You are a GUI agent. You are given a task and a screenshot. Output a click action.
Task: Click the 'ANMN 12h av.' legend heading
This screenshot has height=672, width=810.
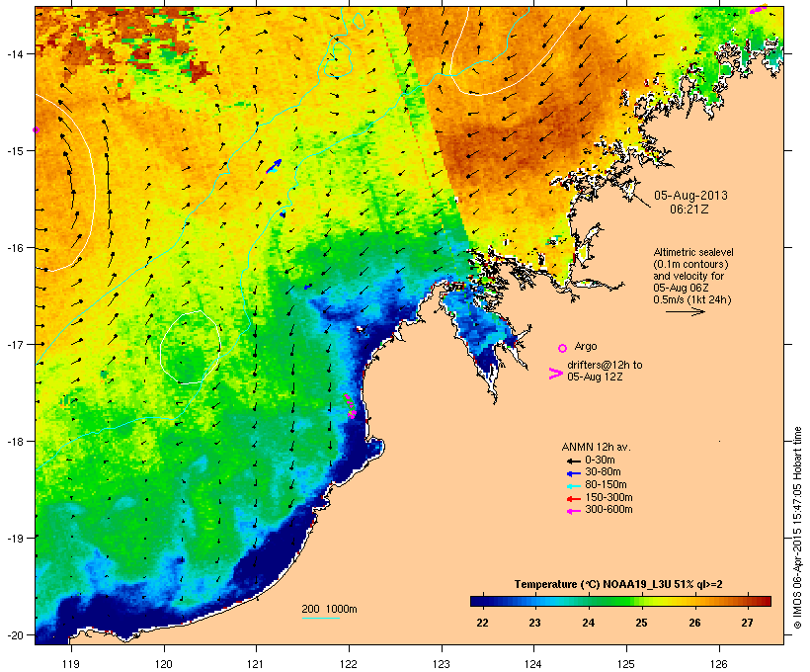click(x=596, y=447)
